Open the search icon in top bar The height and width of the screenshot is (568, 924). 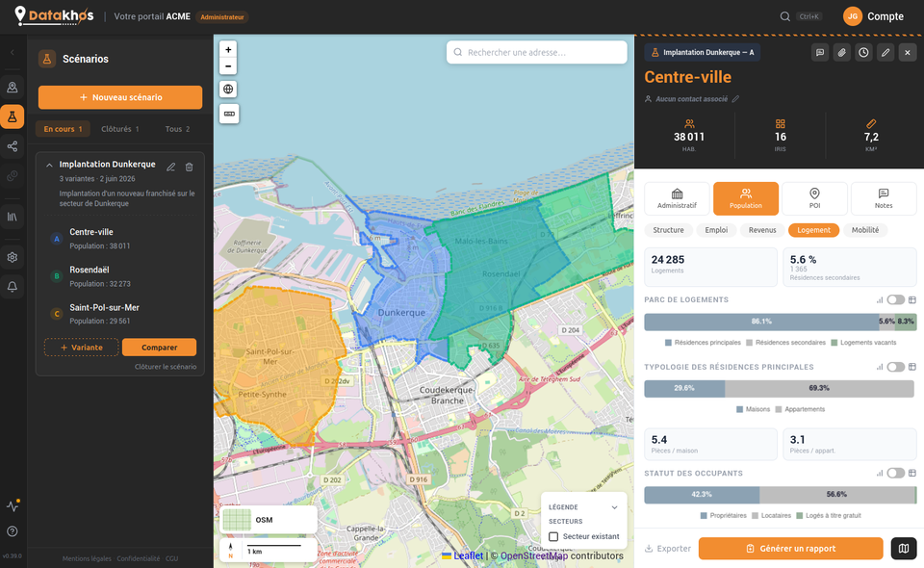785,16
